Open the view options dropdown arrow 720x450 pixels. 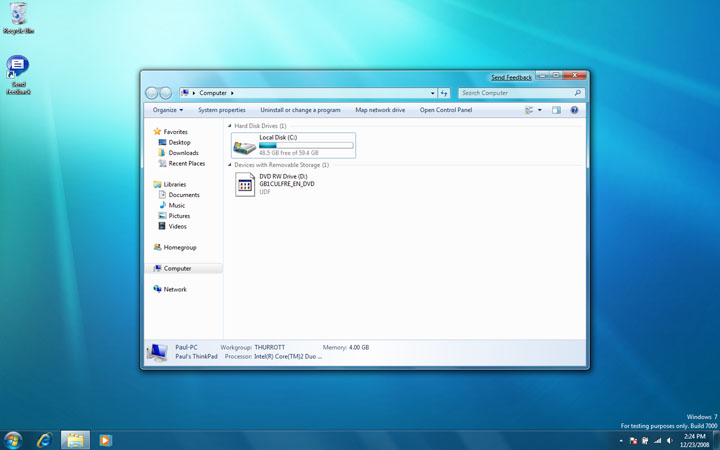coord(540,110)
